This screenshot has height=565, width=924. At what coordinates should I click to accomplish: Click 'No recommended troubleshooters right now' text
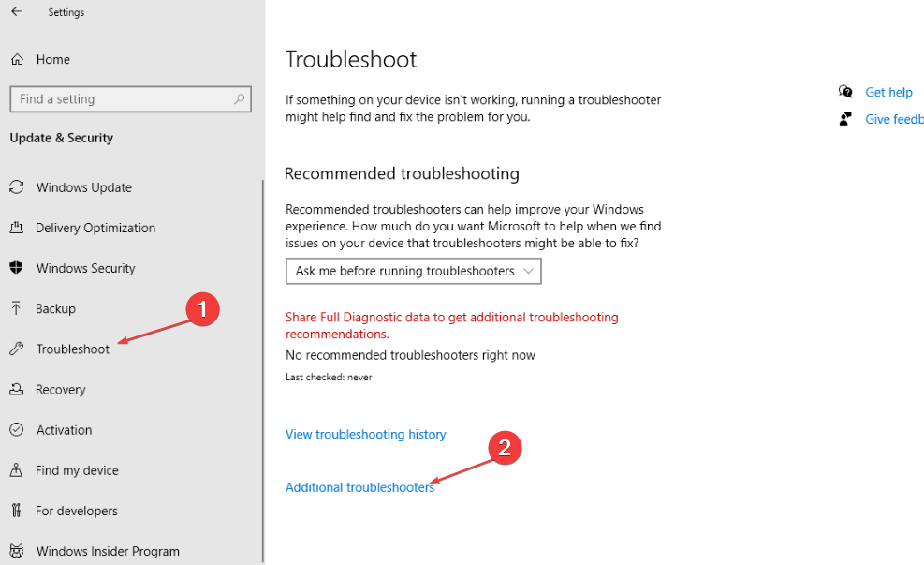(410, 355)
